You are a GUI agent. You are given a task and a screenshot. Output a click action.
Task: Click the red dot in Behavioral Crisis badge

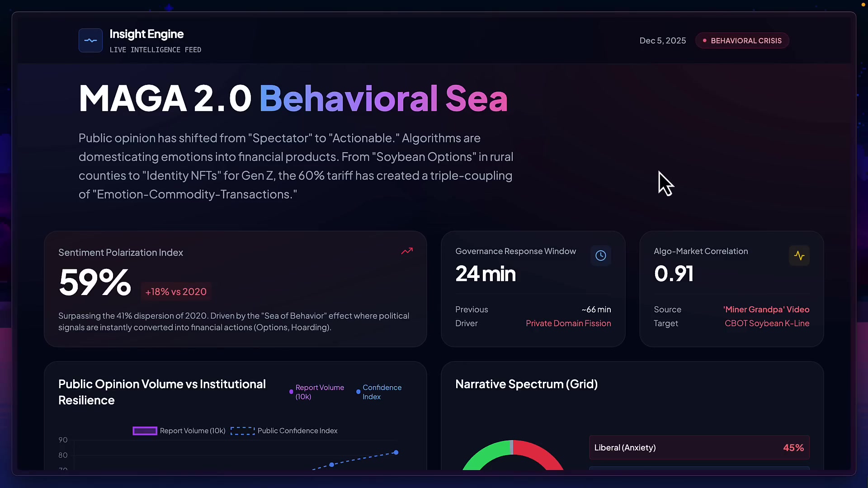click(704, 41)
